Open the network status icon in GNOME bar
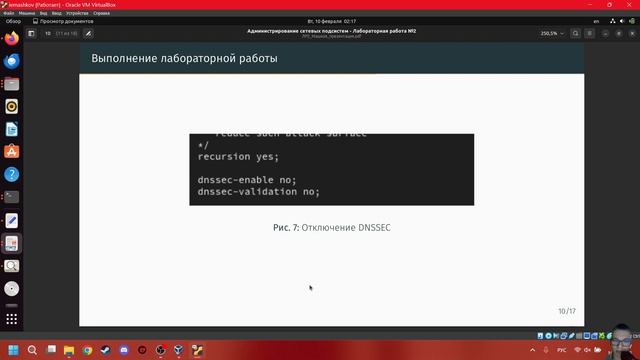Viewport: 640px width, 360px height. pyautogui.click(x=613, y=21)
